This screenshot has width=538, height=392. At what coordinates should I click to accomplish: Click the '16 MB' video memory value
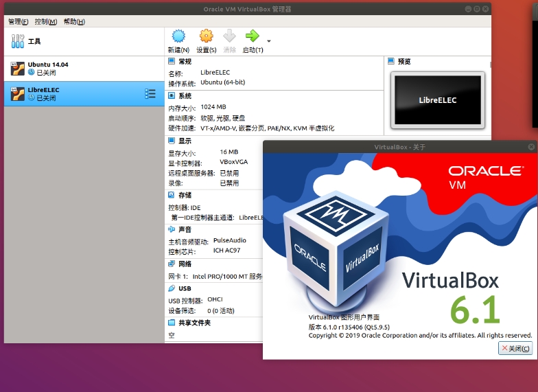pos(229,152)
